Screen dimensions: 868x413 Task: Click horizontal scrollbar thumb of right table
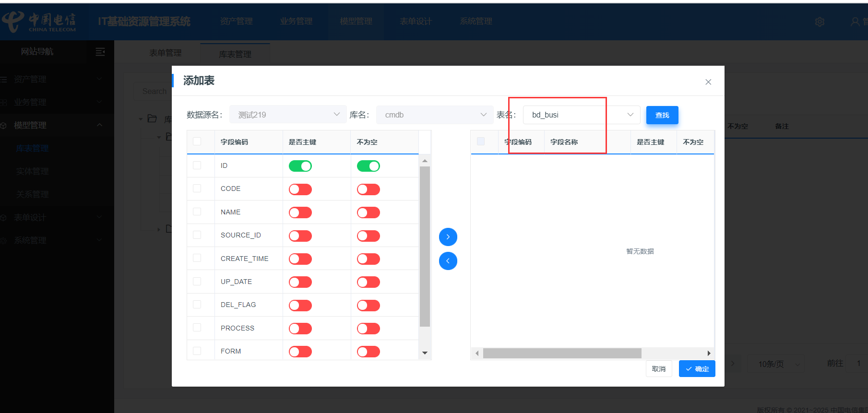(x=562, y=354)
